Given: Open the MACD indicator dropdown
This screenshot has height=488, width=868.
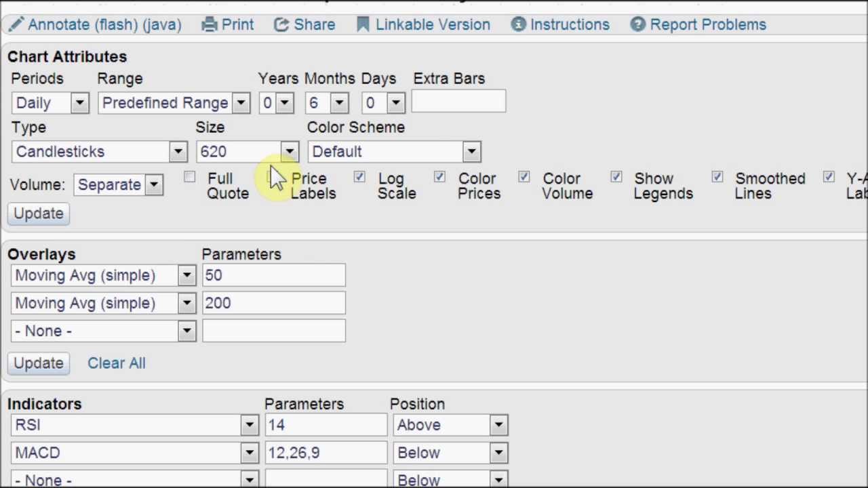Looking at the screenshot, I should click(x=135, y=453).
